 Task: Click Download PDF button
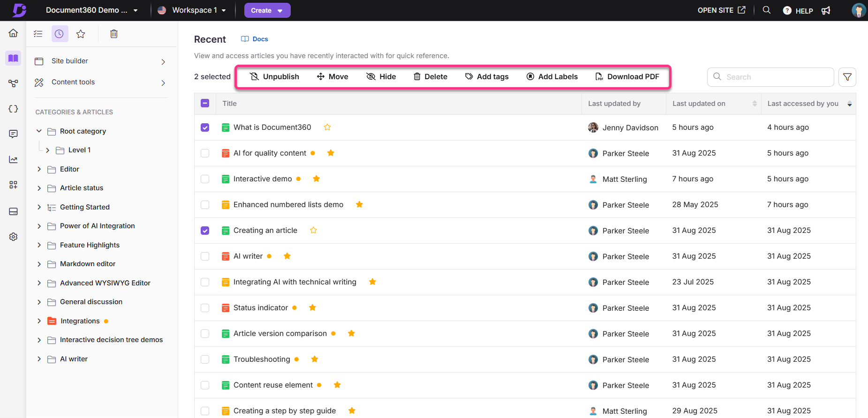[627, 76]
